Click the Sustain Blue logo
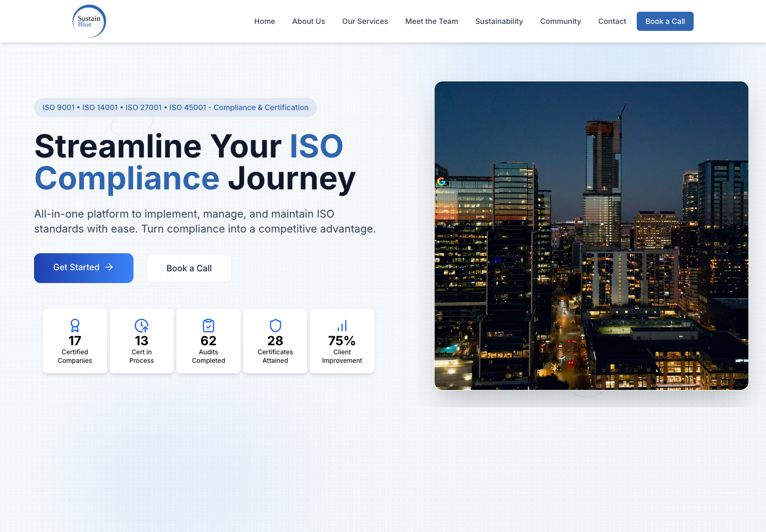Image resolution: width=766 pixels, height=532 pixels. tap(89, 21)
